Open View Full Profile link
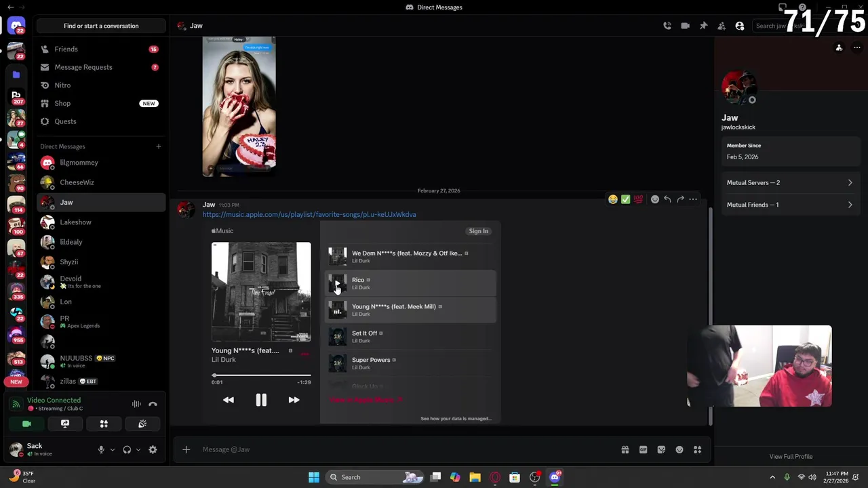Screen dimensions: 868x488 pos(791,456)
